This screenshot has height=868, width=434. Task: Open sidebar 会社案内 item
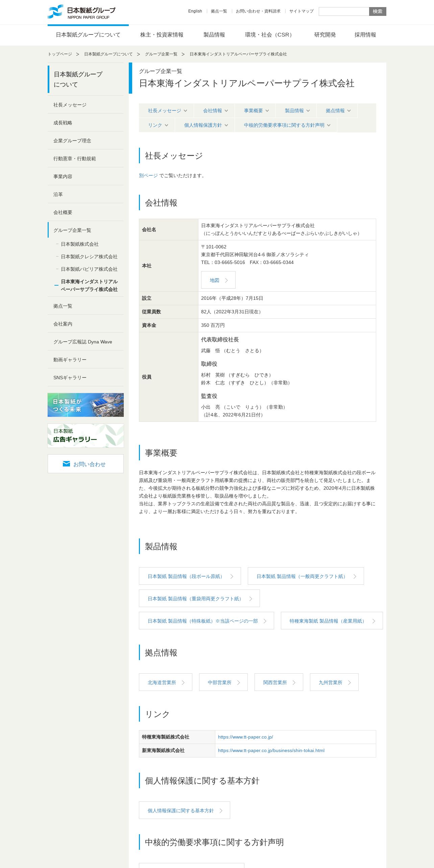(x=86, y=324)
